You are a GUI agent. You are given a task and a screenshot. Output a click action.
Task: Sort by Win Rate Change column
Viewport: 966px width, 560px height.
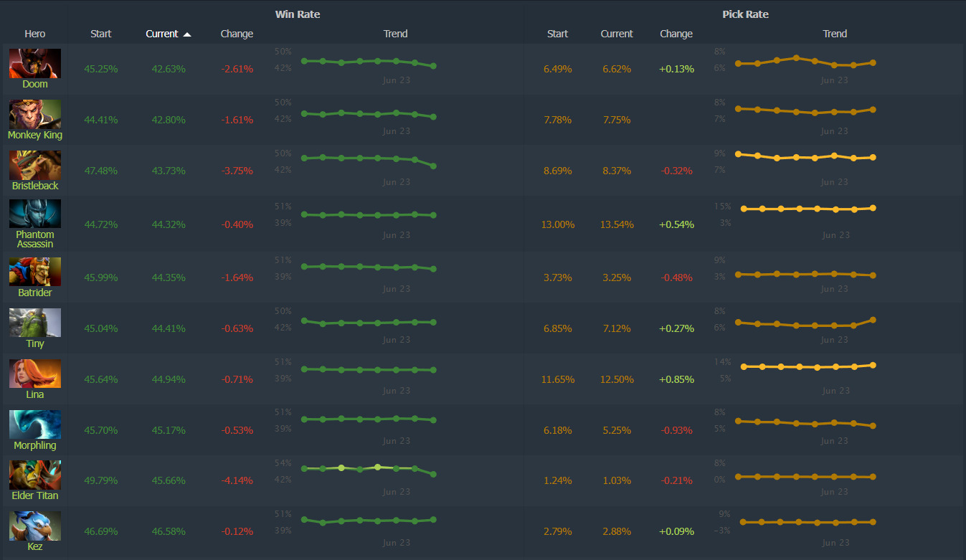(237, 34)
